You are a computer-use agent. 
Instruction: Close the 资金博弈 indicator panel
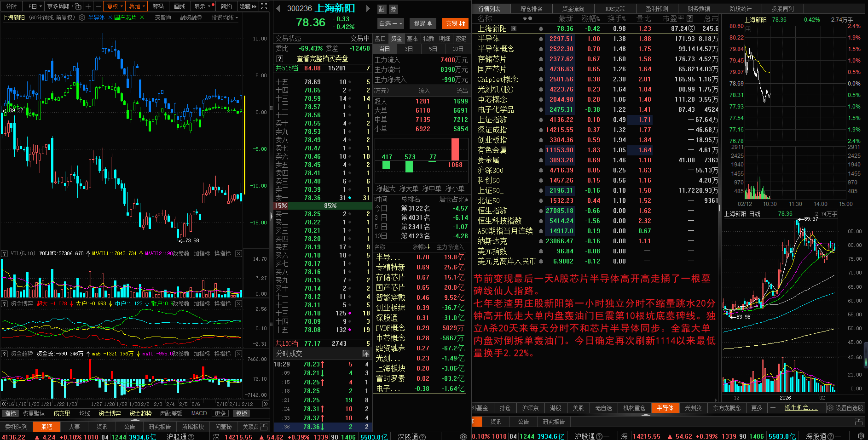click(238, 303)
